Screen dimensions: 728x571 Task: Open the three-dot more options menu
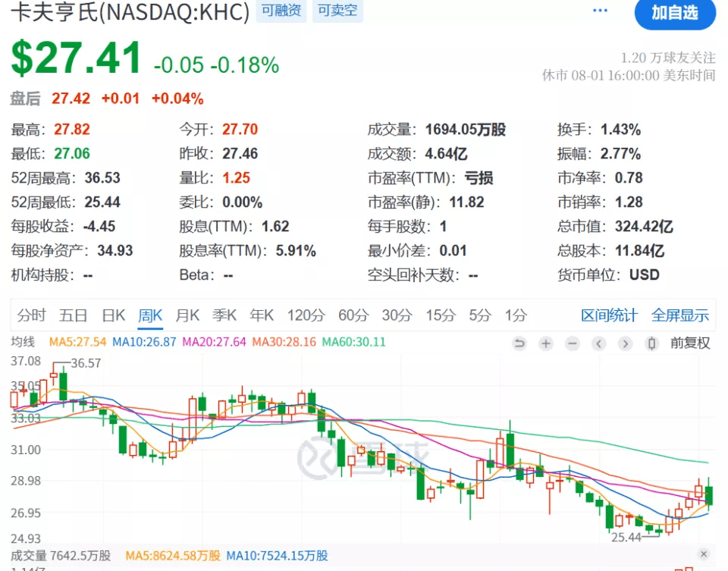click(x=600, y=11)
